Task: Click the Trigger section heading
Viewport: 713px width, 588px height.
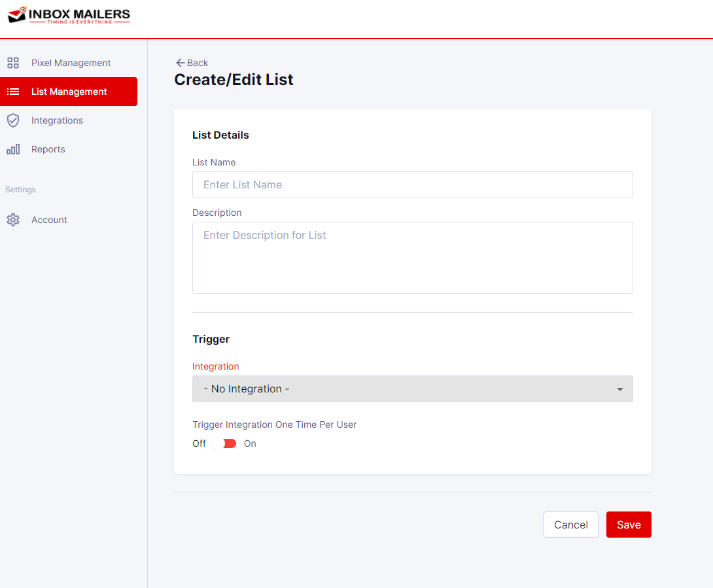Action: pos(211,339)
